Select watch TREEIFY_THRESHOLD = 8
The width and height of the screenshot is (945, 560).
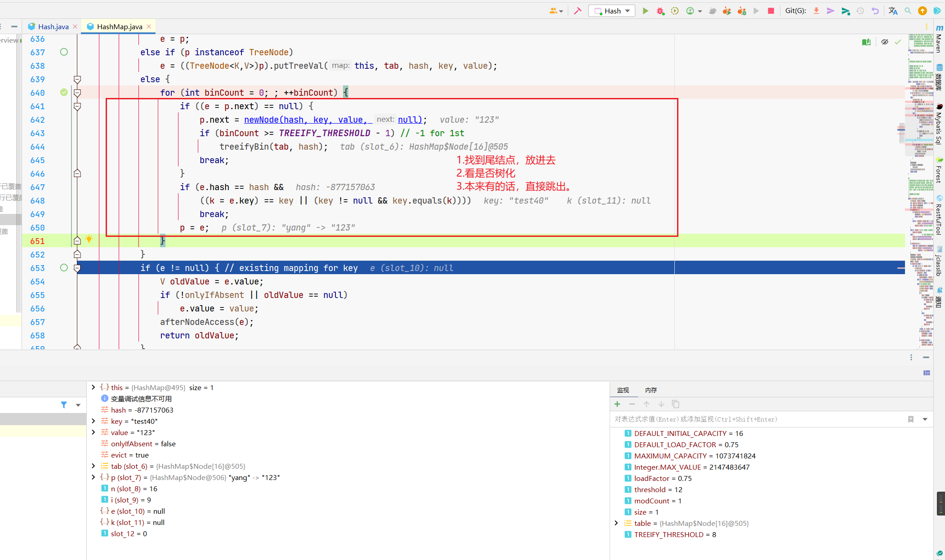click(675, 534)
